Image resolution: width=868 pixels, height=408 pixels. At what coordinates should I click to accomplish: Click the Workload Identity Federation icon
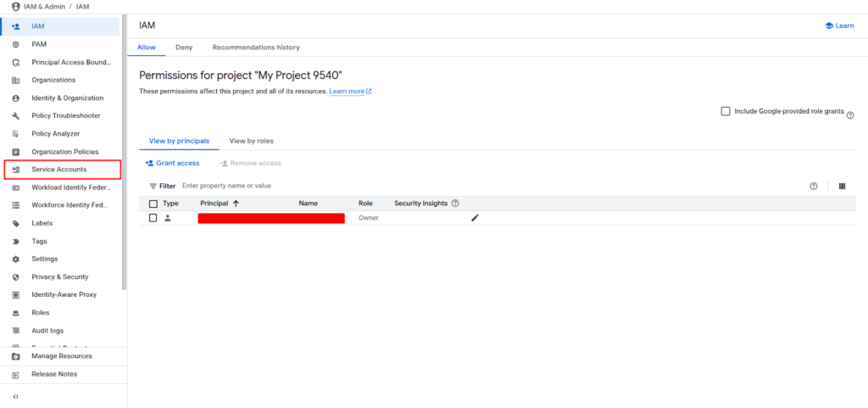click(15, 187)
